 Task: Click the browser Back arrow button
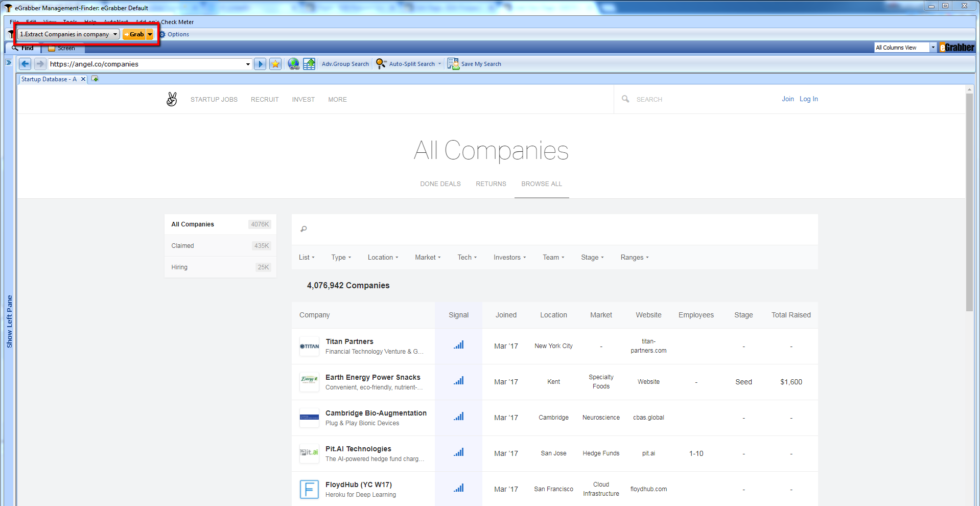25,64
